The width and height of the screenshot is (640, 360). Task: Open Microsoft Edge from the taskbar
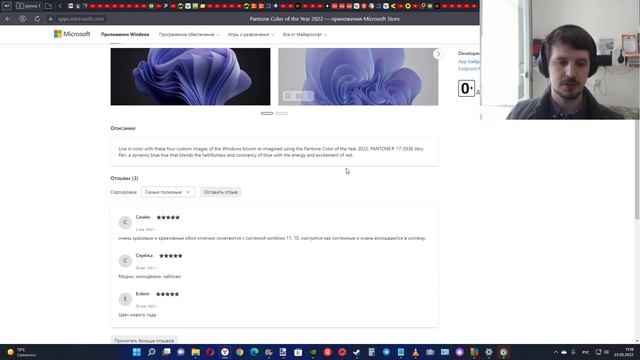[x=254, y=352]
